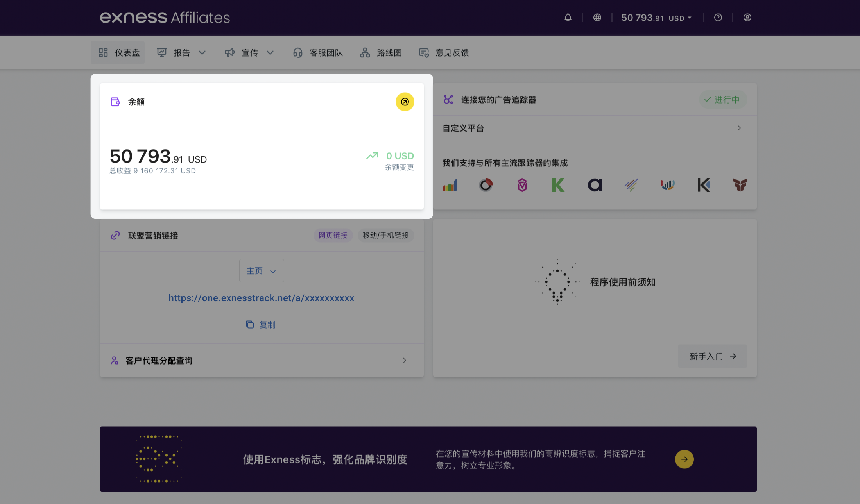This screenshot has height=504, width=860.
Task: Click the 连接您的广告追踪器 heading
Action: [498, 100]
